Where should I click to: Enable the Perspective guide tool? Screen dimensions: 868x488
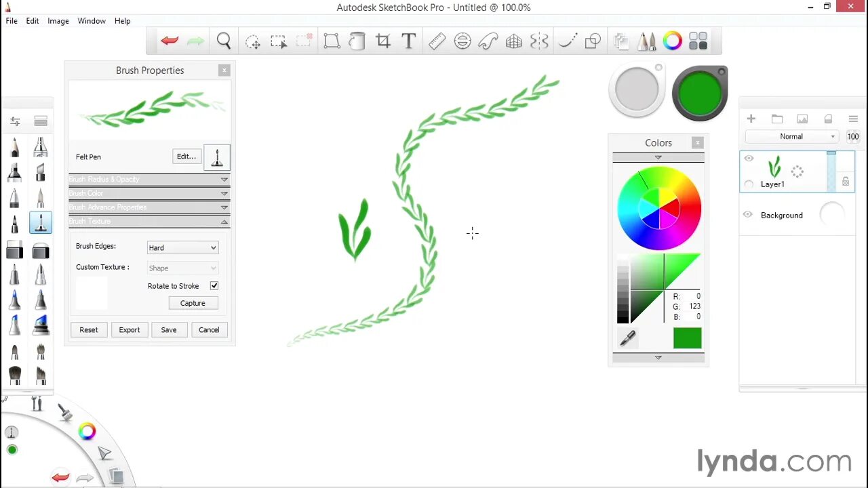(x=514, y=41)
